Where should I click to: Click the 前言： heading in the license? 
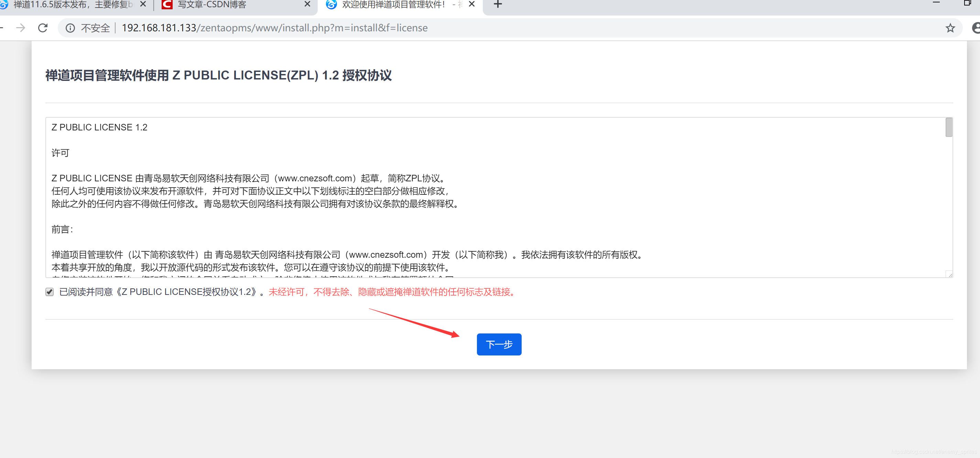(62, 229)
